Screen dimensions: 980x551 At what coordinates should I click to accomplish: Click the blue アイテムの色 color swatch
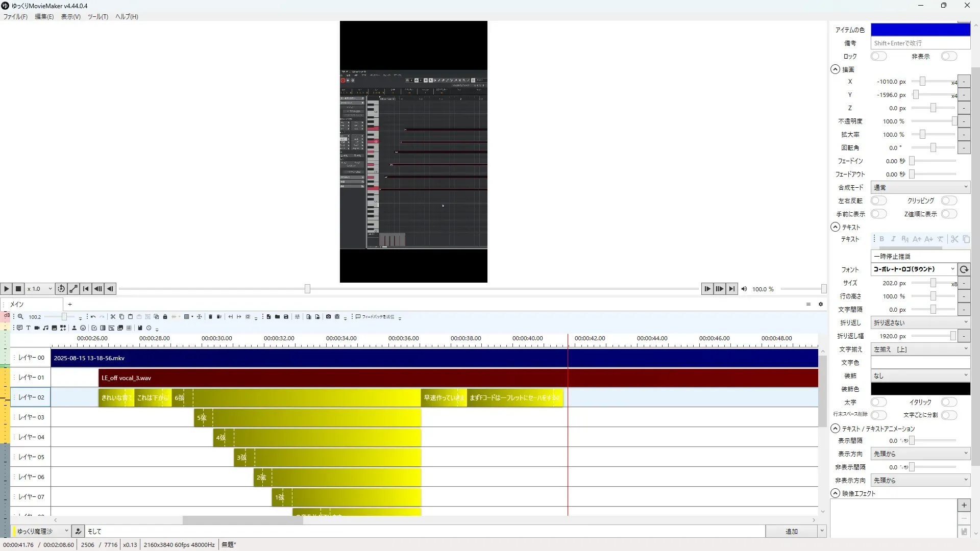(920, 30)
